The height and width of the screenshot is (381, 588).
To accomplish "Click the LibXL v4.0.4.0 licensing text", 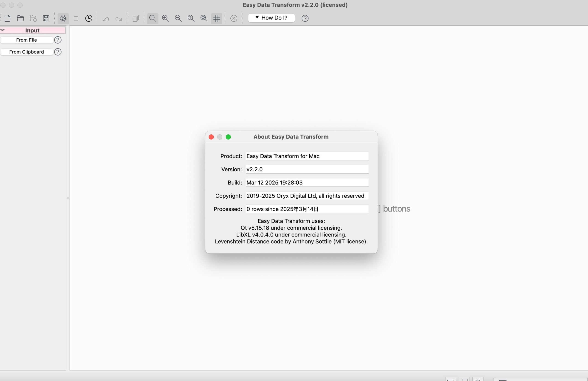I will tap(291, 235).
